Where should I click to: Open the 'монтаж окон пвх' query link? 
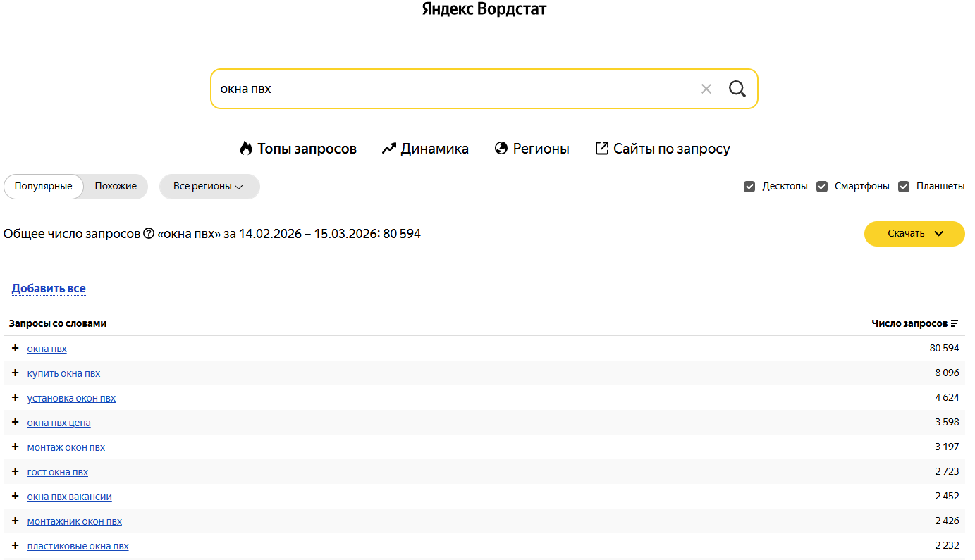[66, 447]
